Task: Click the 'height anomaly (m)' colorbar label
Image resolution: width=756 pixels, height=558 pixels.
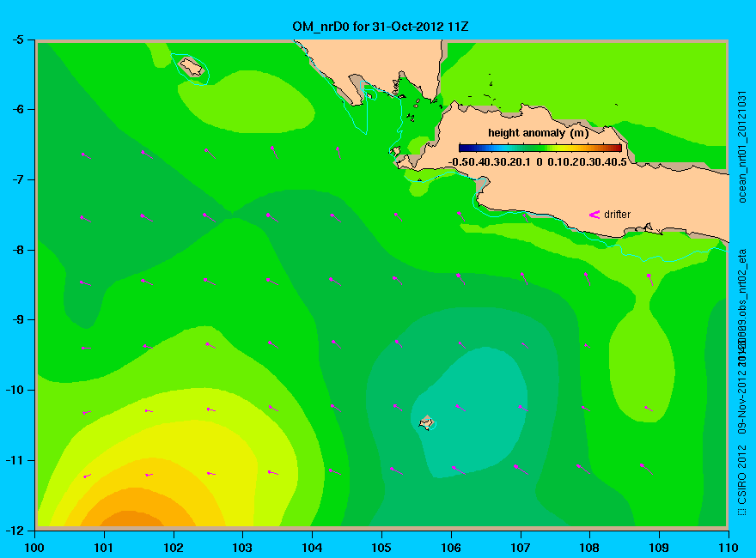Action: (538, 133)
